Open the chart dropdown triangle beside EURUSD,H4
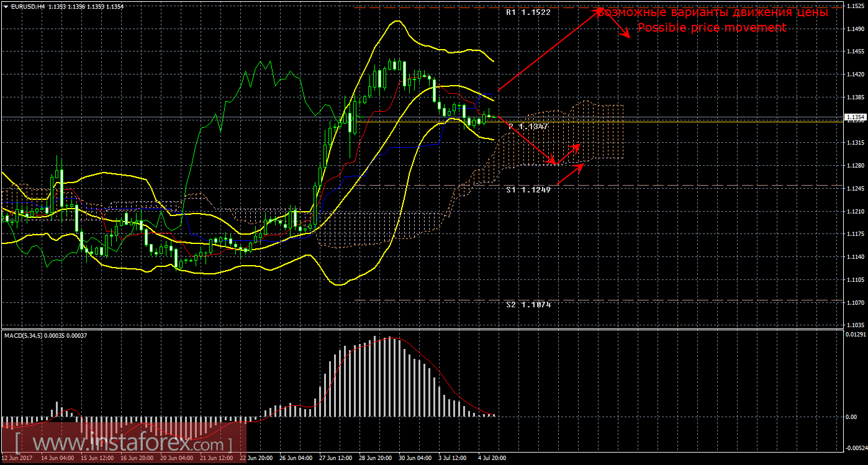The width and height of the screenshot is (868, 465). [x=6, y=6]
